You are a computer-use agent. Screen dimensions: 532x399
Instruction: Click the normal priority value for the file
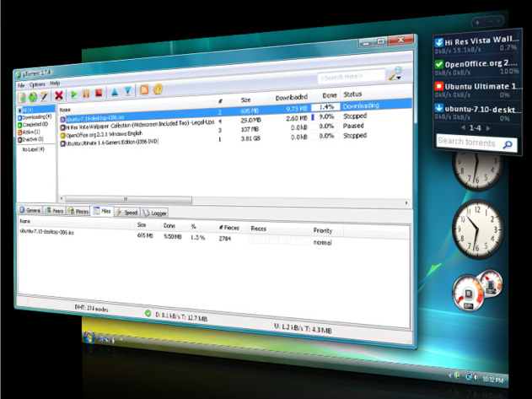(323, 242)
